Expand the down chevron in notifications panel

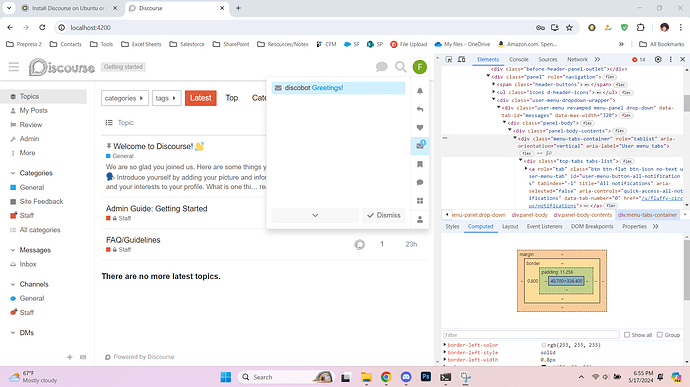315,215
